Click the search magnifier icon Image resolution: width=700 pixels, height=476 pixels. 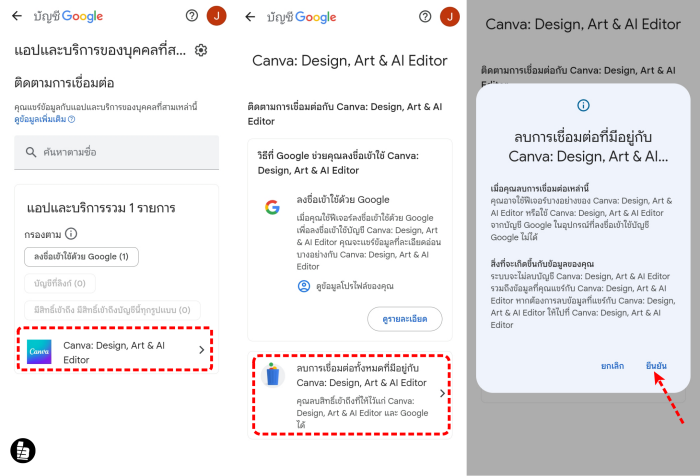point(31,152)
